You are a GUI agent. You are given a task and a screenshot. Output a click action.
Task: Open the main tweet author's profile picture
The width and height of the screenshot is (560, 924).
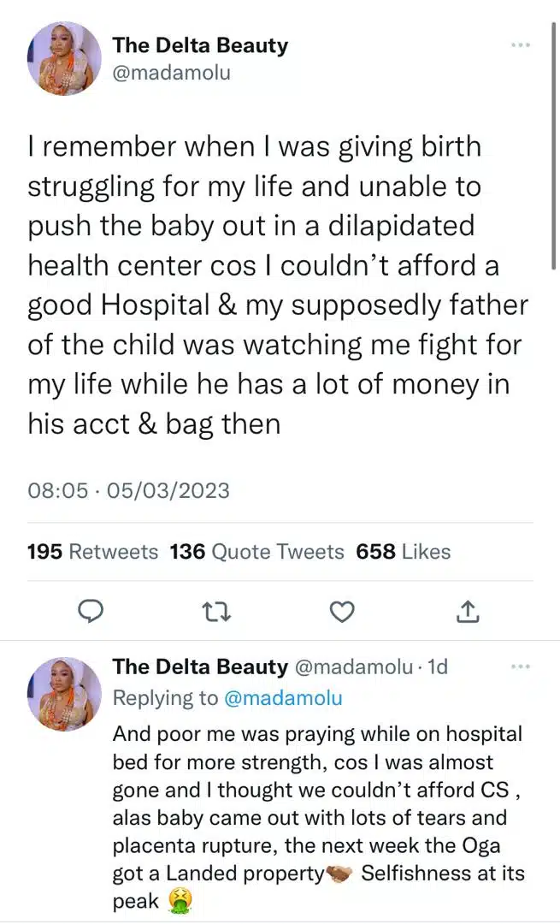64,58
